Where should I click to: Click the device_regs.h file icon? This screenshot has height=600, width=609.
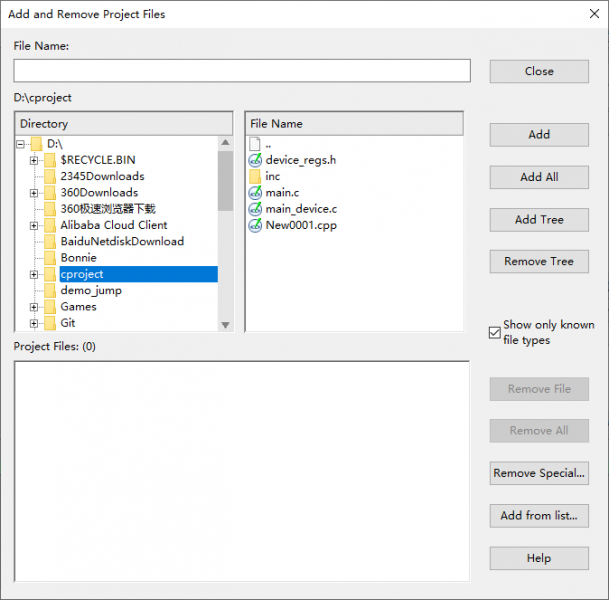tap(255, 160)
